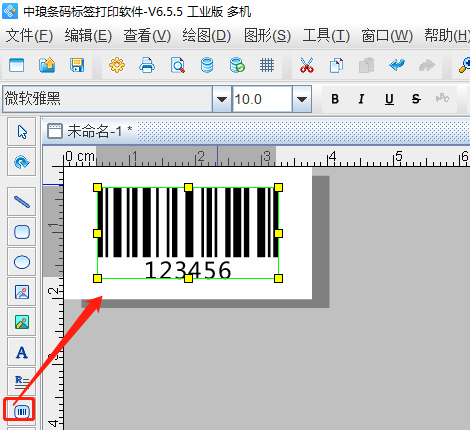Click the top-middle barcode resize handle
This screenshot has height=430, width=470.
tap(188, 187)
